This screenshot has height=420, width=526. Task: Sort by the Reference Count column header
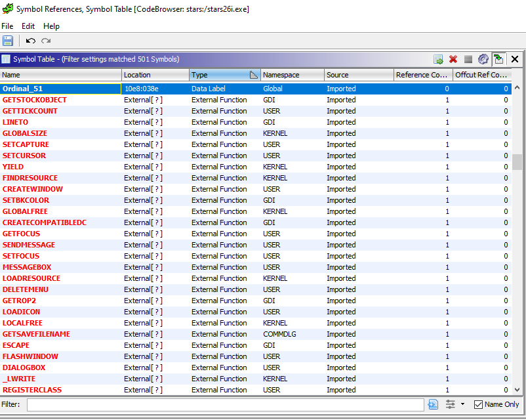pyautogui.click(x=423, y=75)
